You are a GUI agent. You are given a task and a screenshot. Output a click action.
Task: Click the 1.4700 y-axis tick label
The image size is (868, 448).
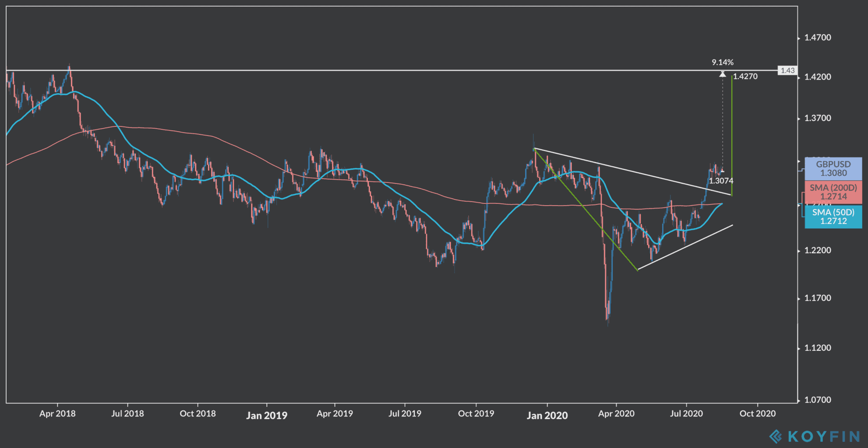[x=818, y=38]
